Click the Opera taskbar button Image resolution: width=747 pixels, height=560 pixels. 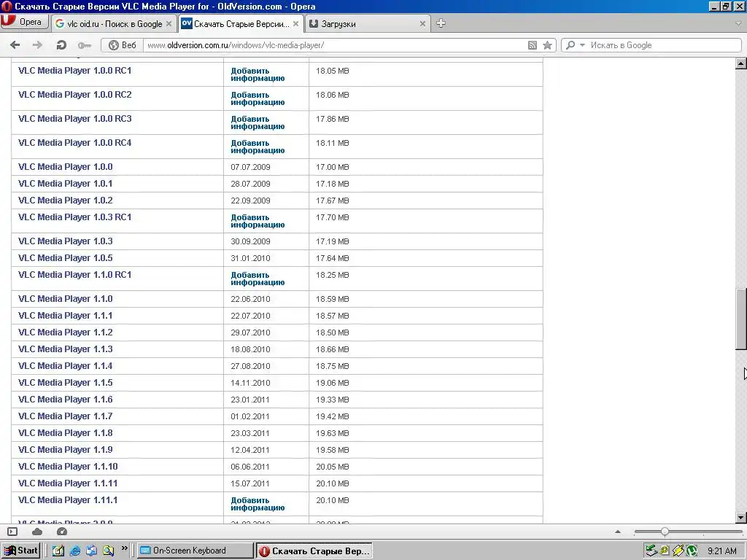coord(314,551)
